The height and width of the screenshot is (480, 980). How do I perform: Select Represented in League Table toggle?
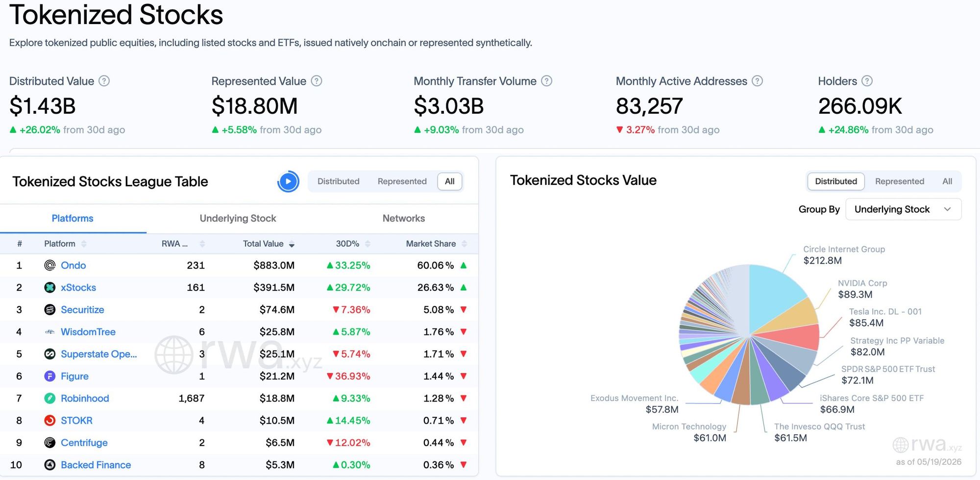[402, 181]
